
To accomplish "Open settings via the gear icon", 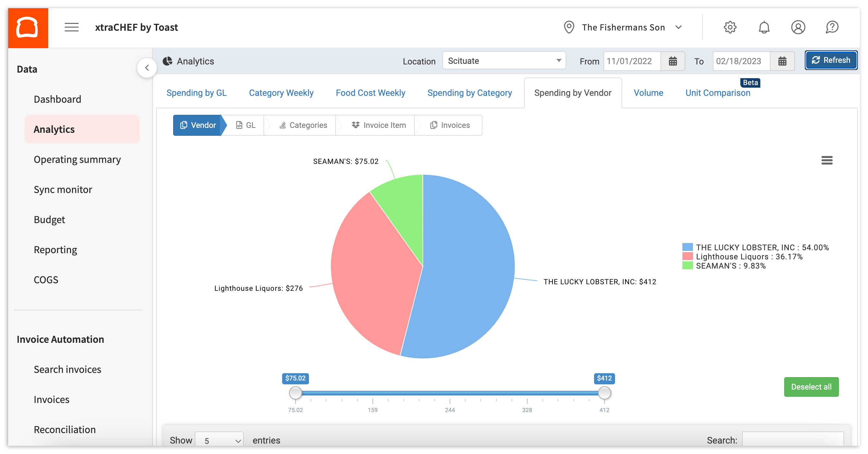I will coord(730,27).
